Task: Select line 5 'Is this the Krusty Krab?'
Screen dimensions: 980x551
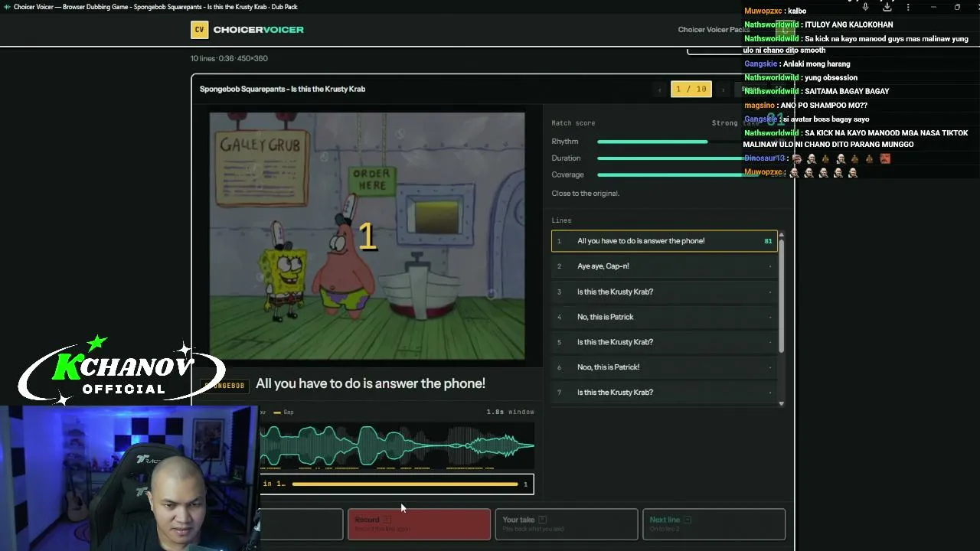Action: click(664, 342)
